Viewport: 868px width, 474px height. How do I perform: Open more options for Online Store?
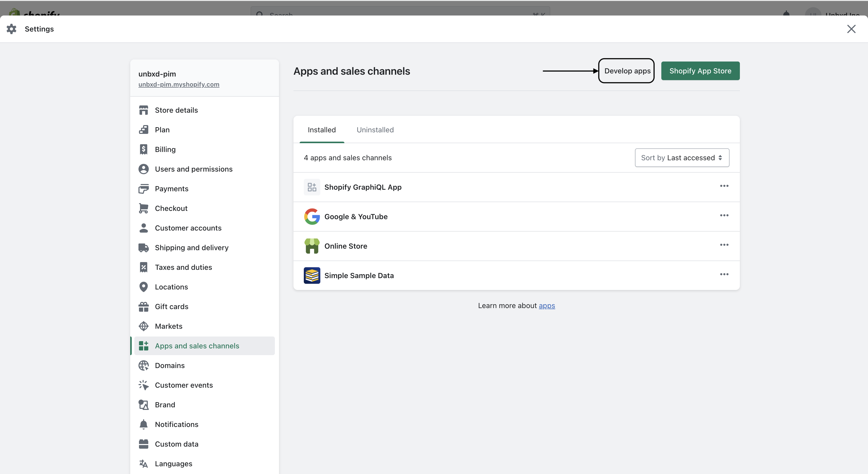pos(724,245)
